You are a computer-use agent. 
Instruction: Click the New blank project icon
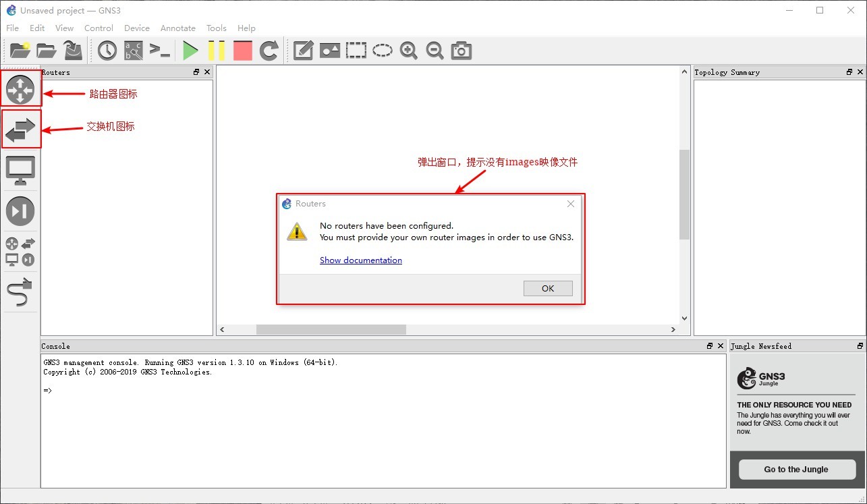pyautogui.click(x=20, y=51)
